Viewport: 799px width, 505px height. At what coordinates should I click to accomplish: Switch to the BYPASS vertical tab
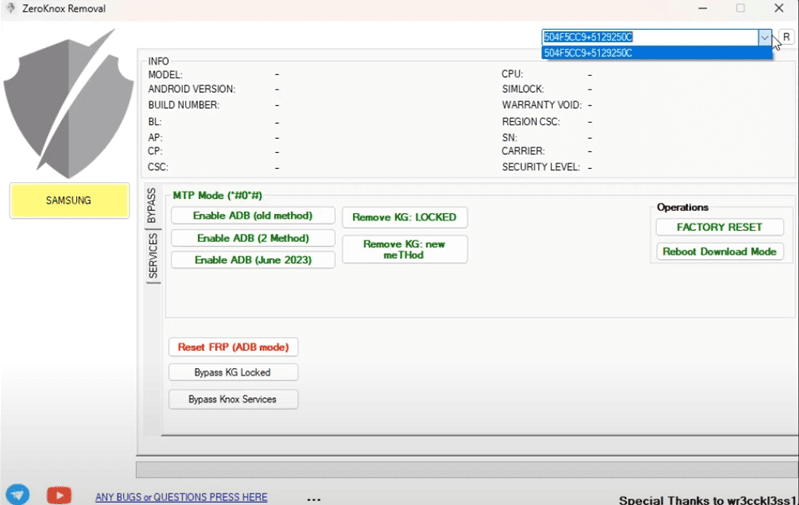(152, 205)
